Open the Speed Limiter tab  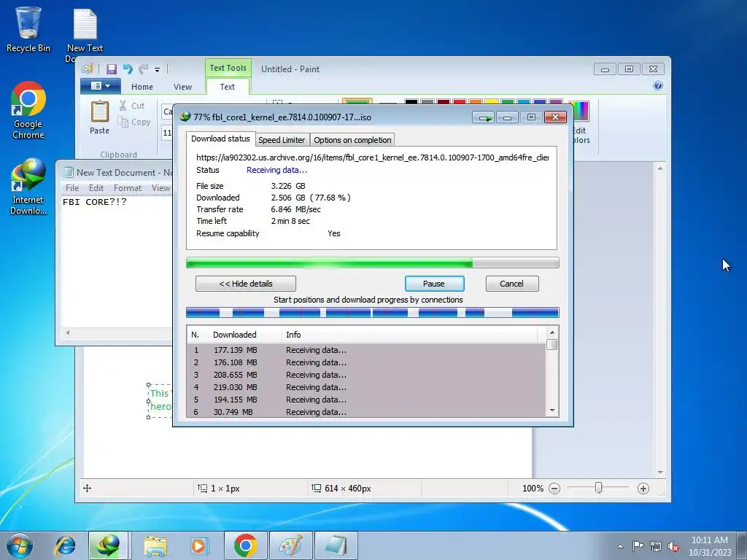pos(282,140)
